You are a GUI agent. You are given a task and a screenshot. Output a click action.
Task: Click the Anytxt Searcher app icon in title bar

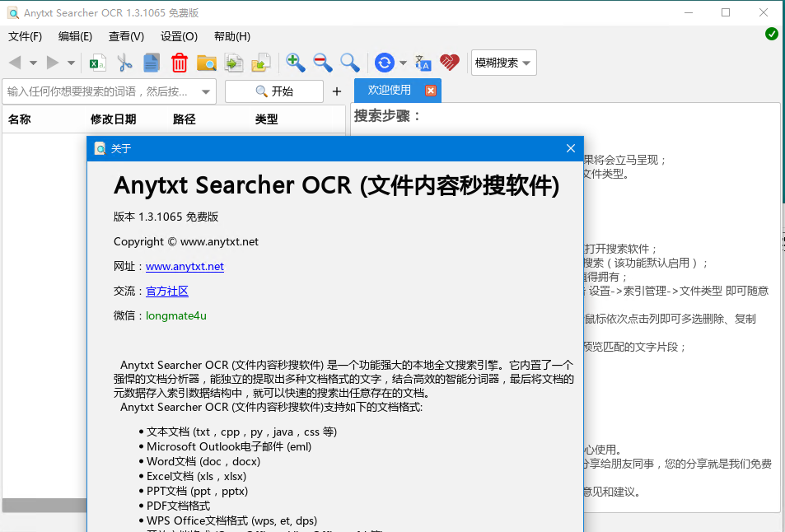pos(13,13)
